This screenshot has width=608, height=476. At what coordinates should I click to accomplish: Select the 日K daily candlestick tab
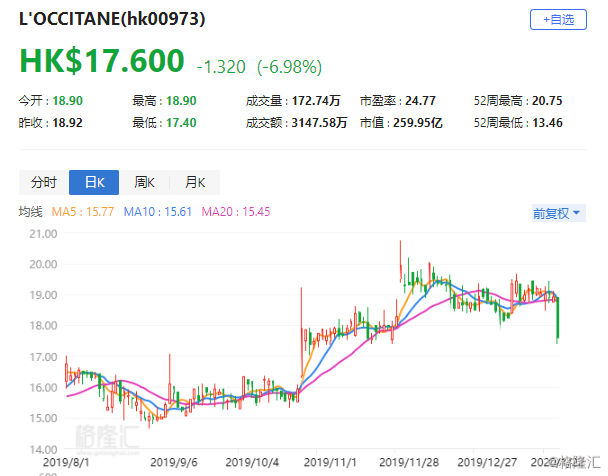(94, 182)
